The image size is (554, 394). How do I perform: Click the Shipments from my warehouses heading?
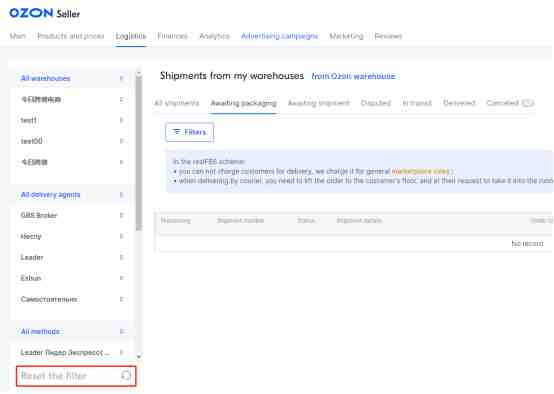point(232,76)
